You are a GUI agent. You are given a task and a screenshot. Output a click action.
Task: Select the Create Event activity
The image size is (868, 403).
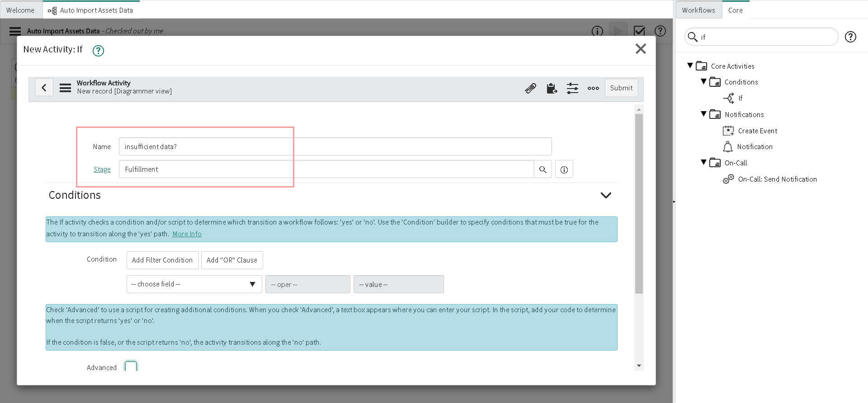pyautogui.click(x=757, y=131)
